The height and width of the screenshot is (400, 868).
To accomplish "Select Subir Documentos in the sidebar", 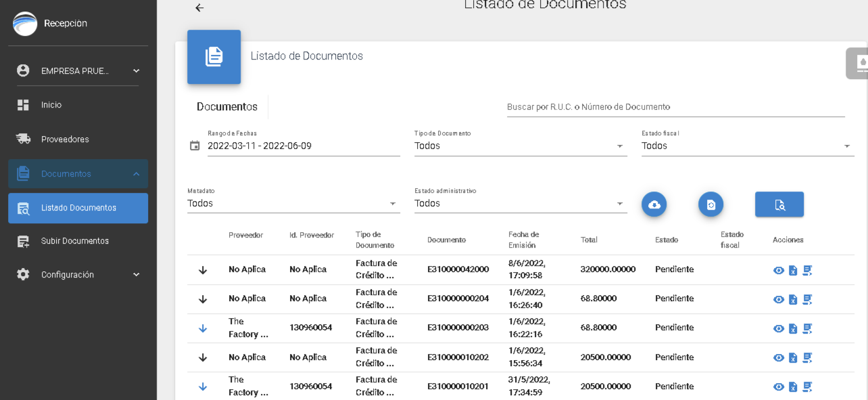I will pos(74,241).
